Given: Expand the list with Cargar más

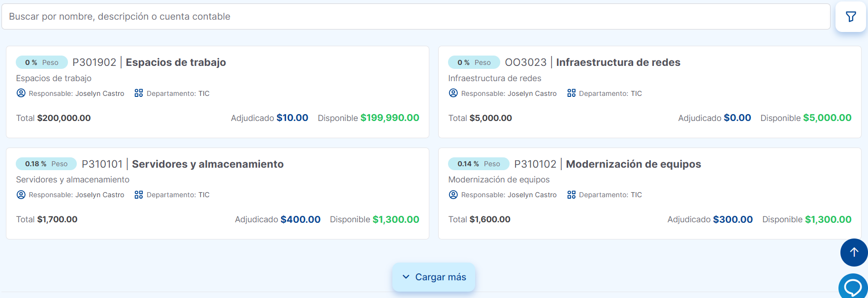Looking at the screenshot, I should pos(434,277).
